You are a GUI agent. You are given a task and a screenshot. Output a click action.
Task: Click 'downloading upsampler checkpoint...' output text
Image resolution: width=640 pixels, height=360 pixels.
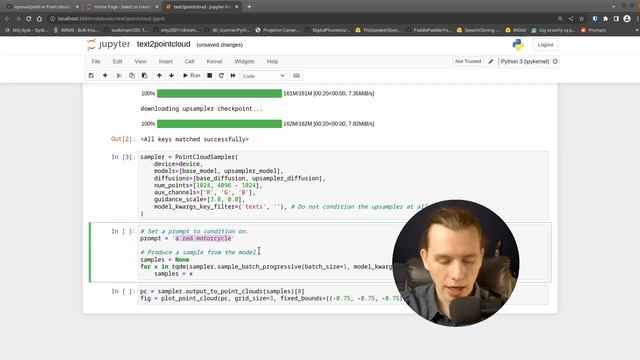[202, 109]
